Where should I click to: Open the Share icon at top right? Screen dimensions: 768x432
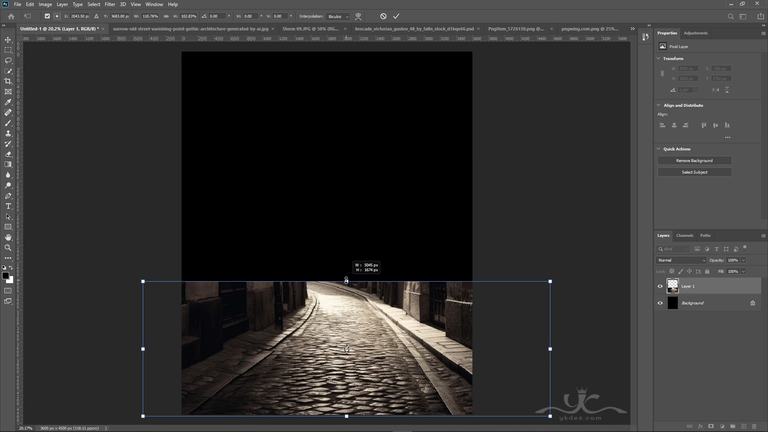(760, 16)
